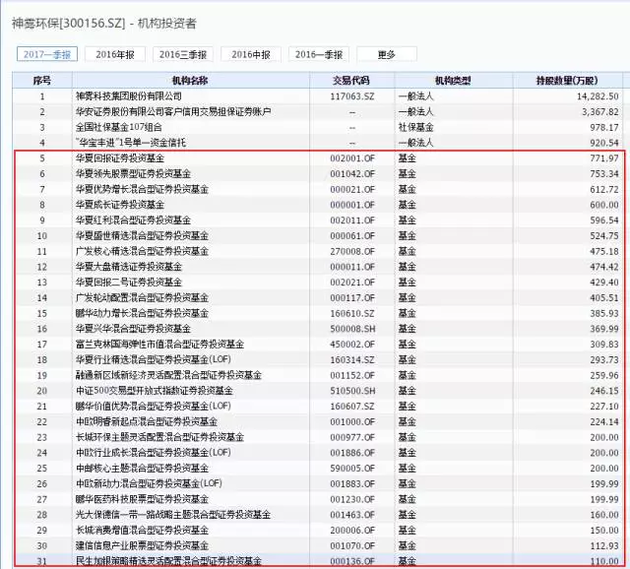The height and width of the screenshot is (569, 630).
Task: Click 华夏盛世精选混合型证券投资基金 row
Action: click(317, 236)
